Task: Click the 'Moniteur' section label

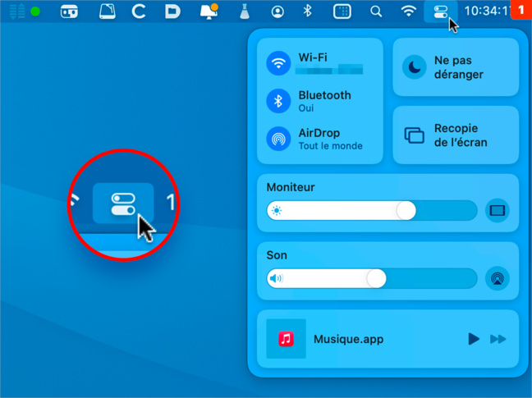Action: [x=291, y=187]
